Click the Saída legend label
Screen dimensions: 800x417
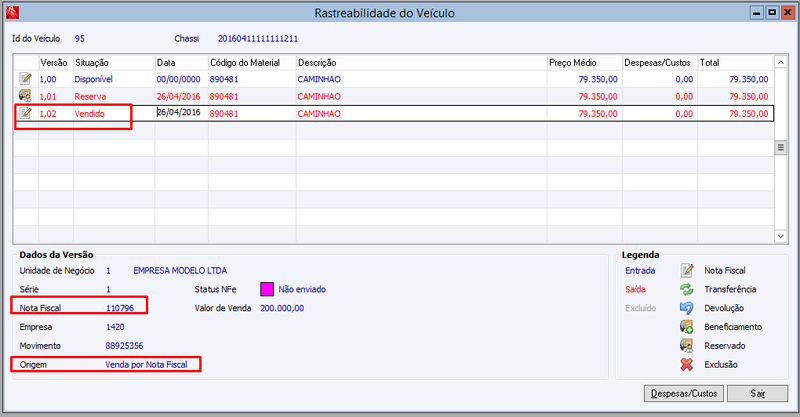636,289
